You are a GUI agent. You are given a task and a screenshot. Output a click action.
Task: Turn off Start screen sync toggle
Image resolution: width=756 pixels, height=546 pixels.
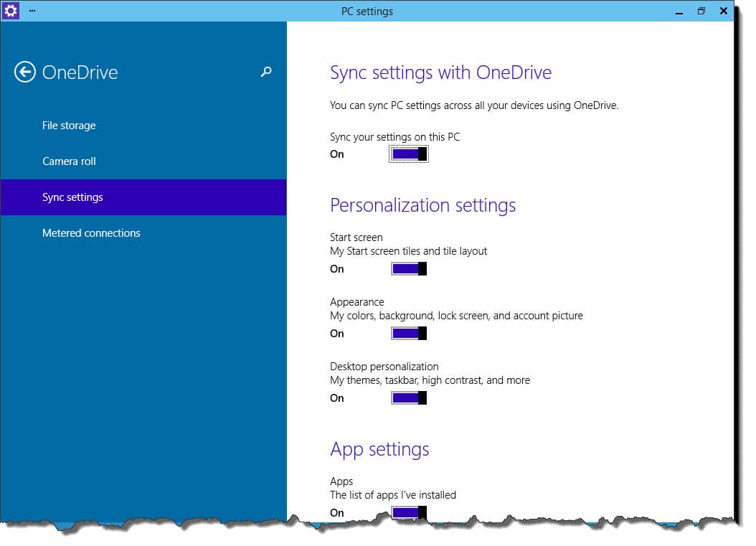pos(409,268)
